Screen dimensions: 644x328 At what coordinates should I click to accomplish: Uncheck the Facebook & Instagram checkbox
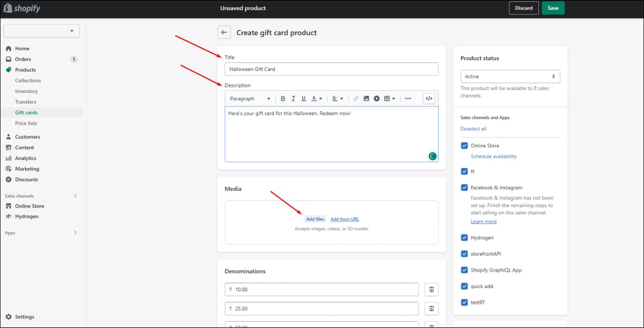click(x=464, y=188)
